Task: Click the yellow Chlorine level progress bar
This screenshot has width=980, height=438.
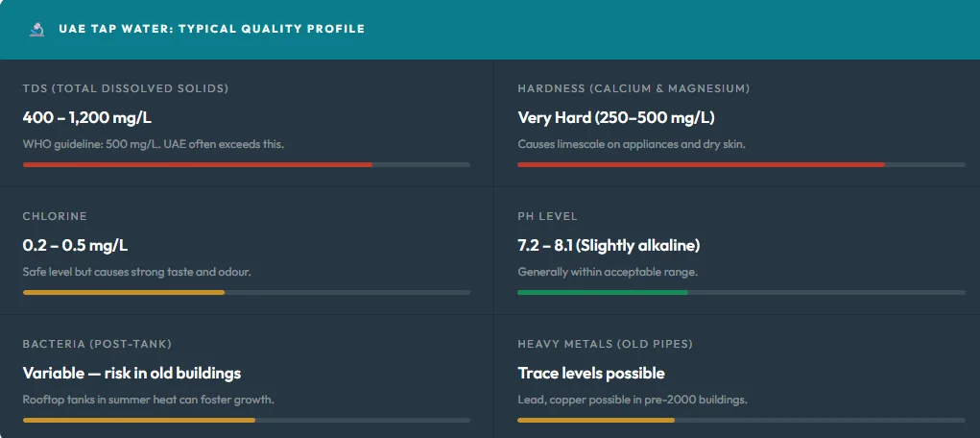Action: (x=124, y=292)
